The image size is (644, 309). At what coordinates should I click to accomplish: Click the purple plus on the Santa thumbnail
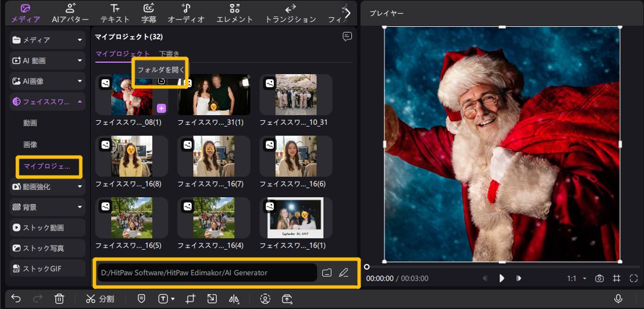click(161, 108)
